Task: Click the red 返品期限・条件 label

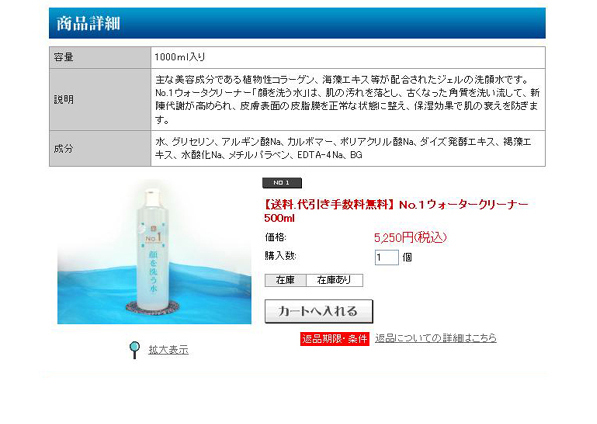Action: click(335, 338)
